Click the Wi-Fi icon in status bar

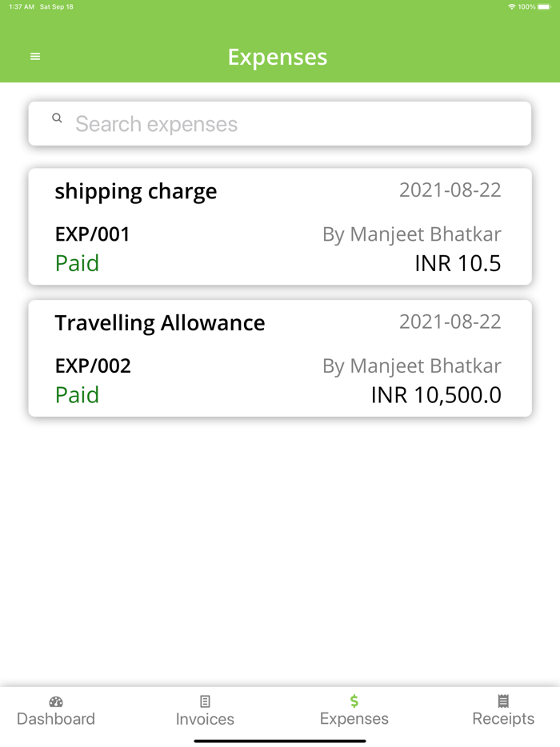click(513, 6)
